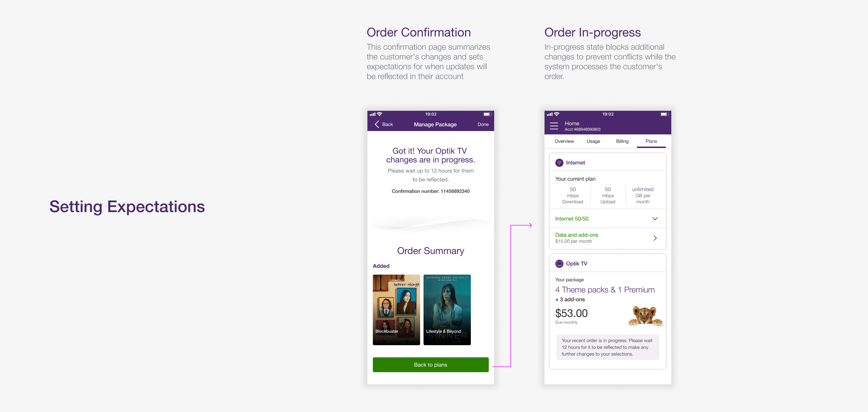868x412 pixels.
Task: Expand the Internet 50/50 plan row
Action: point(608,219)
